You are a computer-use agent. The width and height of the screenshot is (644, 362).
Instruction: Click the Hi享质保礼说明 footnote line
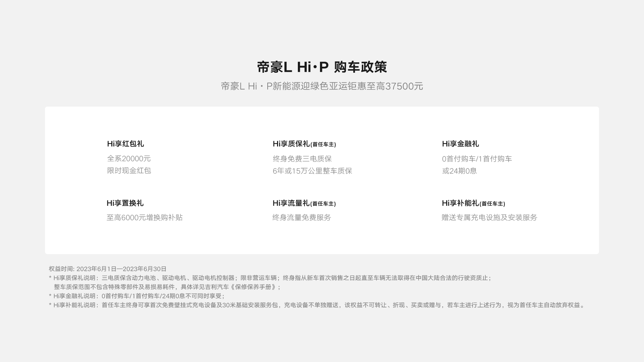click(x=270, y=278)
